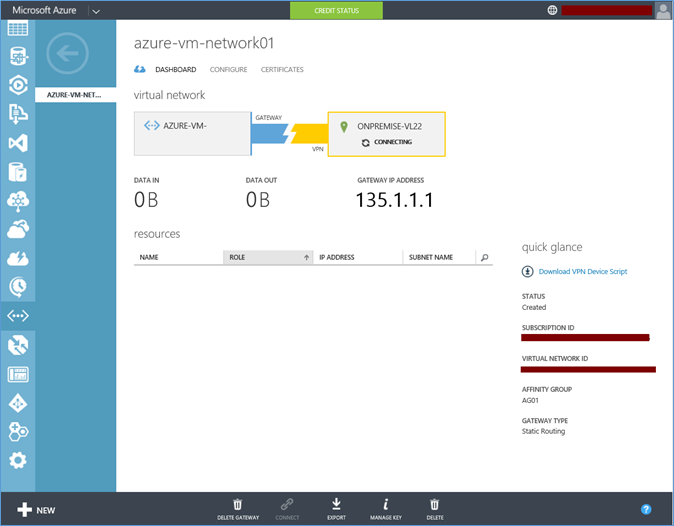Open the grid table icon atop the sidebar

point(18,28)
